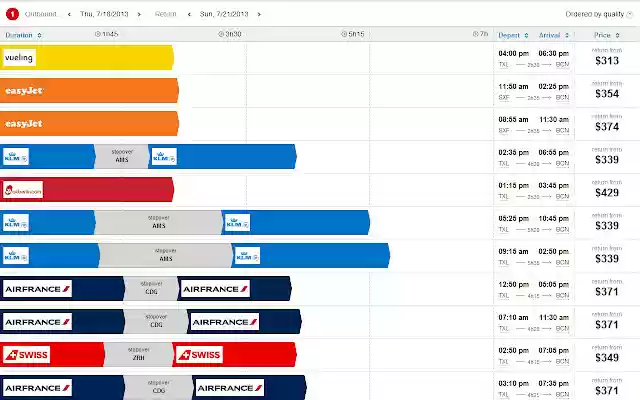The height and width of the screenshot is (400, 640).
Task: Go to next return date after Sun 7/21/2013
Action: pyautogui.click(x=259, y=14)
